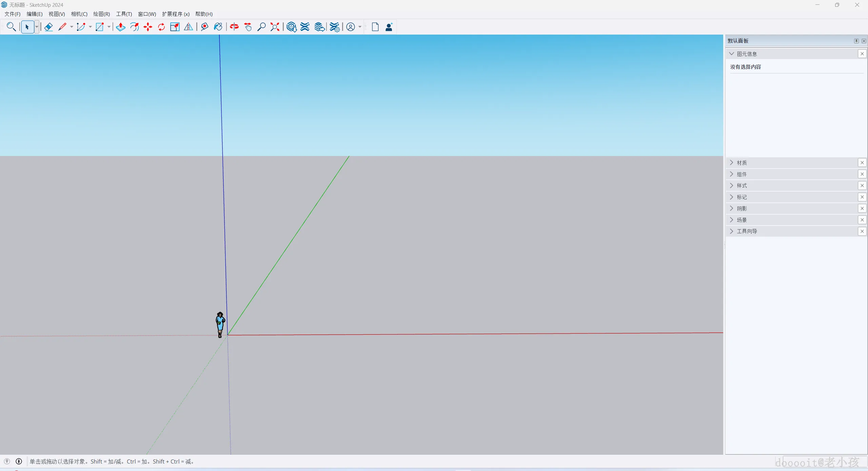Activate the Orbit camera tool

(x=234, y=27)
